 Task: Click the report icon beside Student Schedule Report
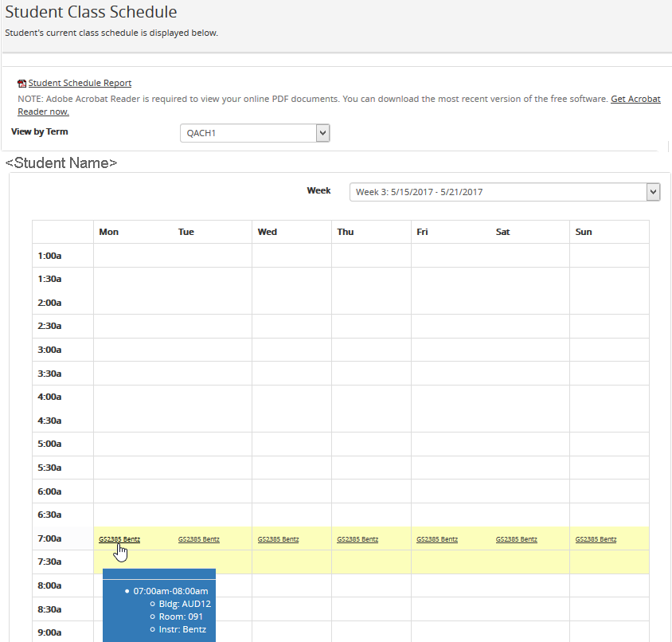click(x=22, y=83)
